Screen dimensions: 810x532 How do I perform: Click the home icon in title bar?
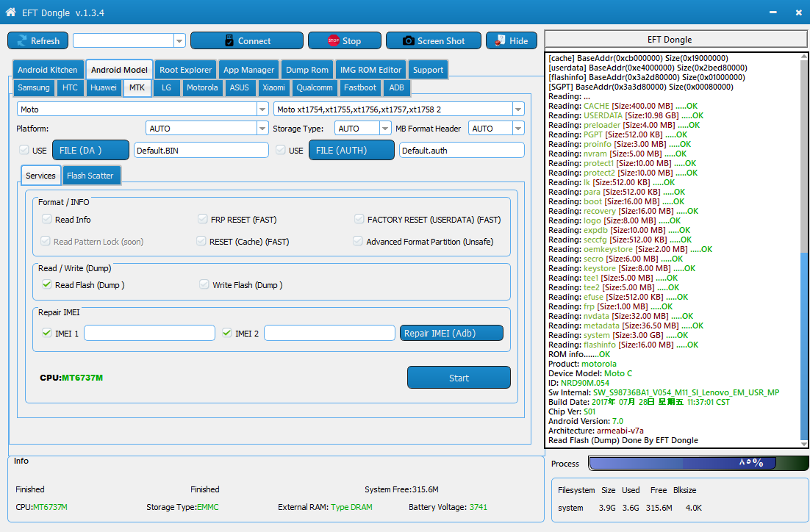pos(10,12)
